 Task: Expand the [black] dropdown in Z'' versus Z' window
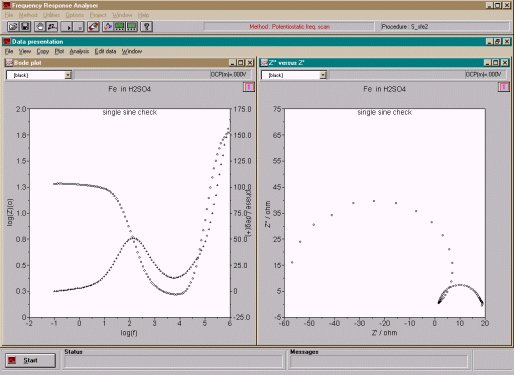coord(323,75)
